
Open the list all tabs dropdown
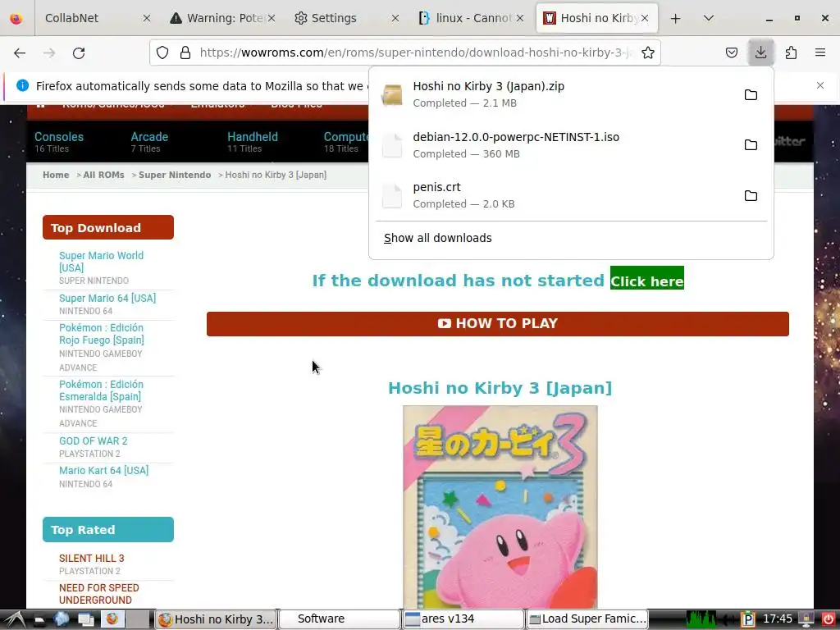pos(708,18)
